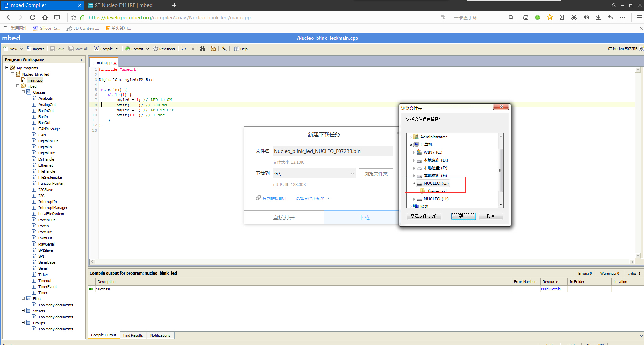Screen dimensions: 644x345
Task: Click the format code wand icon
Action: click(224, 49)
